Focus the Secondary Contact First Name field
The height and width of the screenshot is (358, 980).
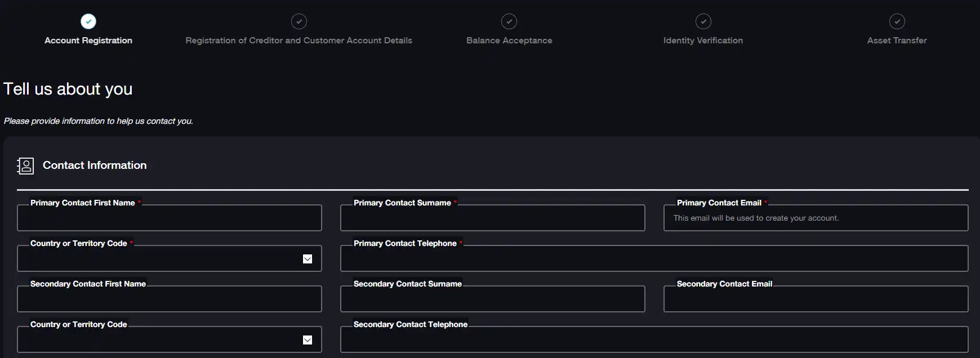click(169, 299)
